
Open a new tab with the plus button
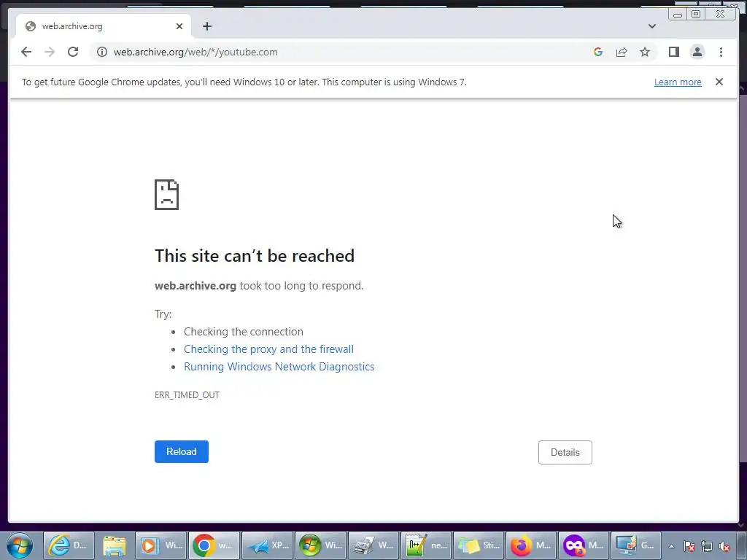tap(206, 26)
